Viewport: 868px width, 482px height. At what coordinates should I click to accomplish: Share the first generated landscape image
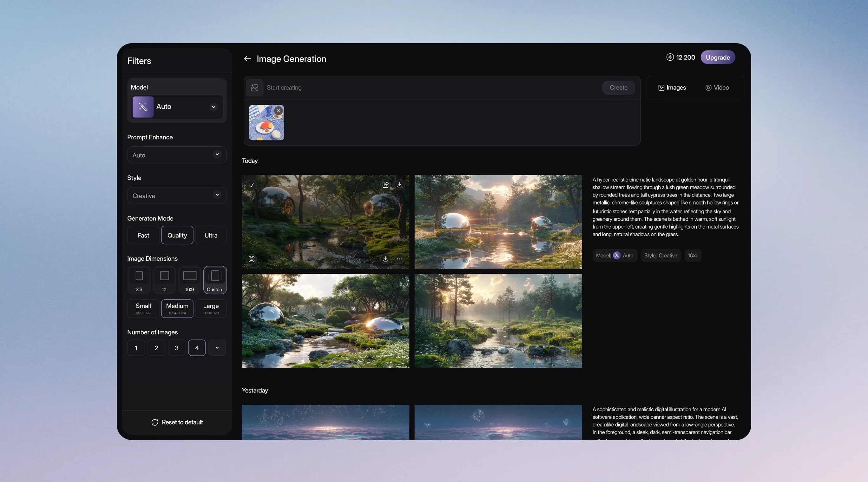(x=385, y=184)
